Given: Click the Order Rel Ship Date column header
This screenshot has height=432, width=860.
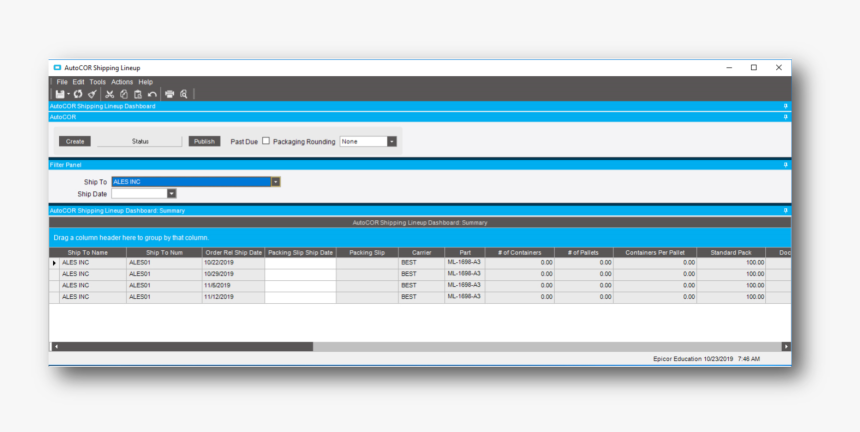Looking at the screenshot, I should coord(233,253).
